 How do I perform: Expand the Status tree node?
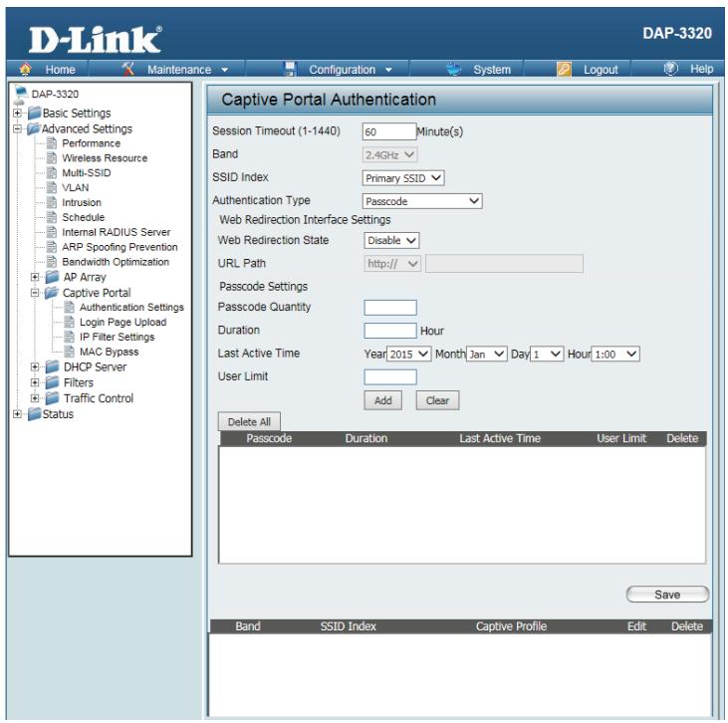(x=18, y=414)
